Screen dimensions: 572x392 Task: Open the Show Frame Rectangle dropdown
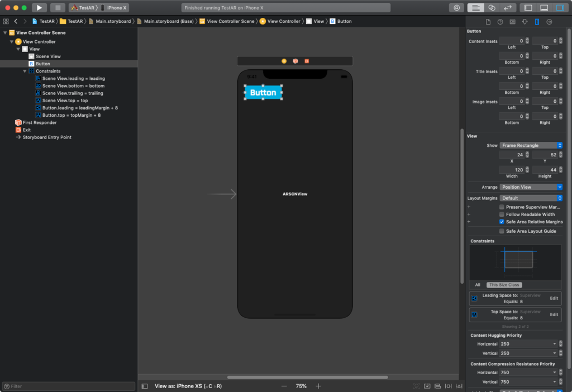pos(531,145)
